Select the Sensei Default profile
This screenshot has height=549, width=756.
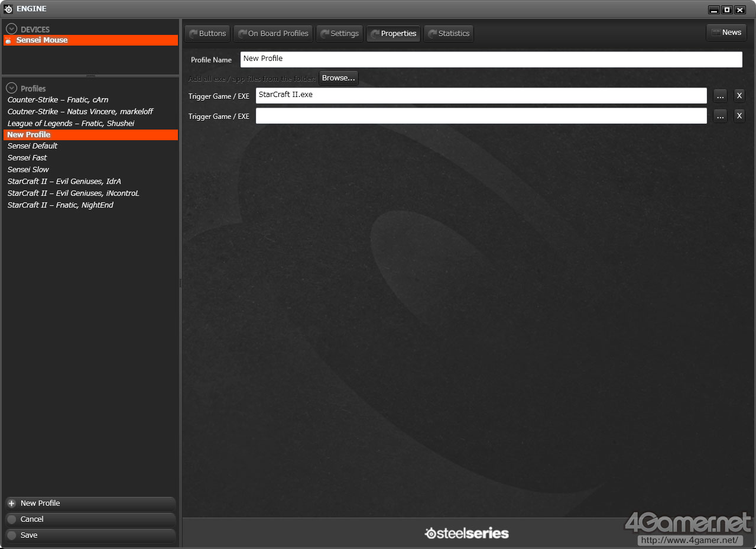tap(33, 146)
